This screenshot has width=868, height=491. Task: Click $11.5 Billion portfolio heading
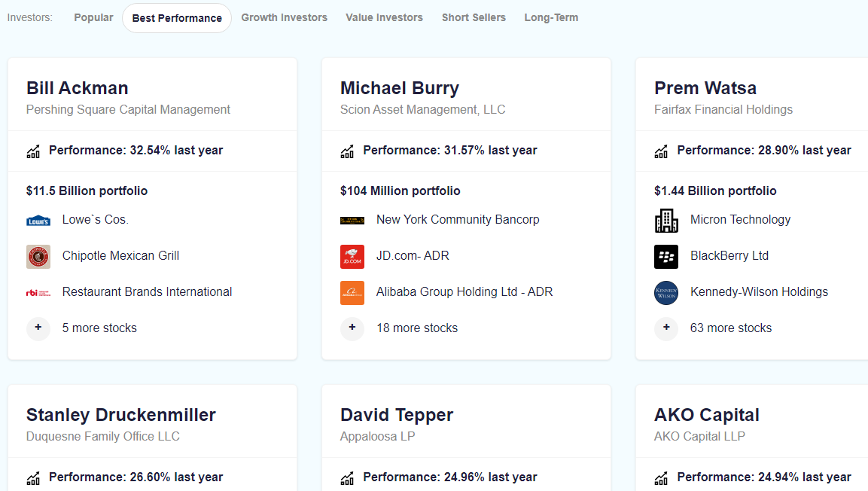87,191
